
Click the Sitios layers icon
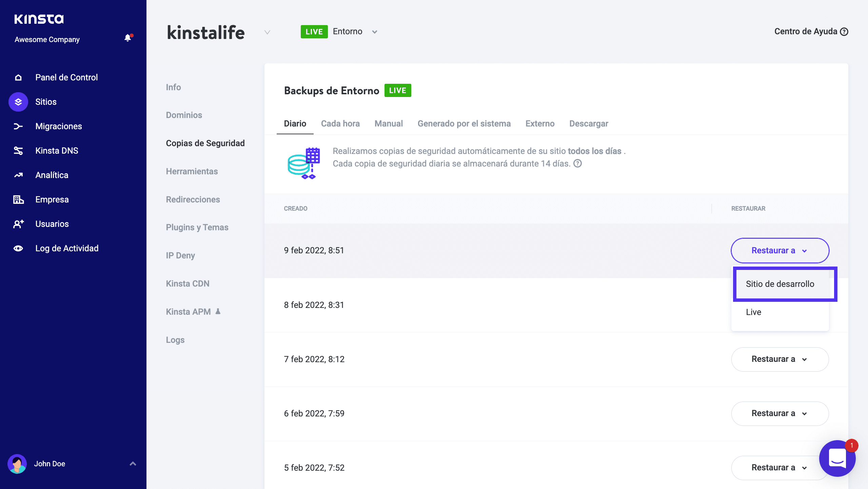[18, 102]
